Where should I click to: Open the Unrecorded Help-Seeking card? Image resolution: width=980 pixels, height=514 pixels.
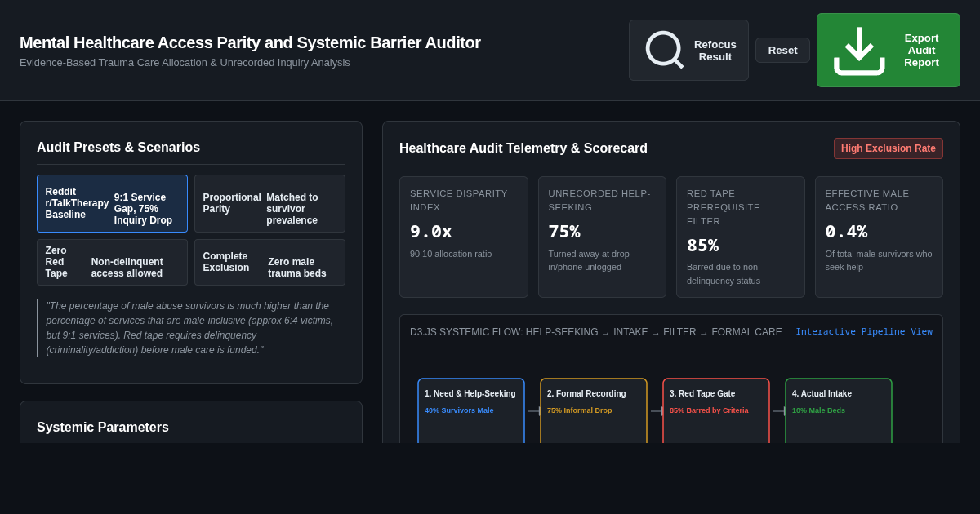[602, 237]
